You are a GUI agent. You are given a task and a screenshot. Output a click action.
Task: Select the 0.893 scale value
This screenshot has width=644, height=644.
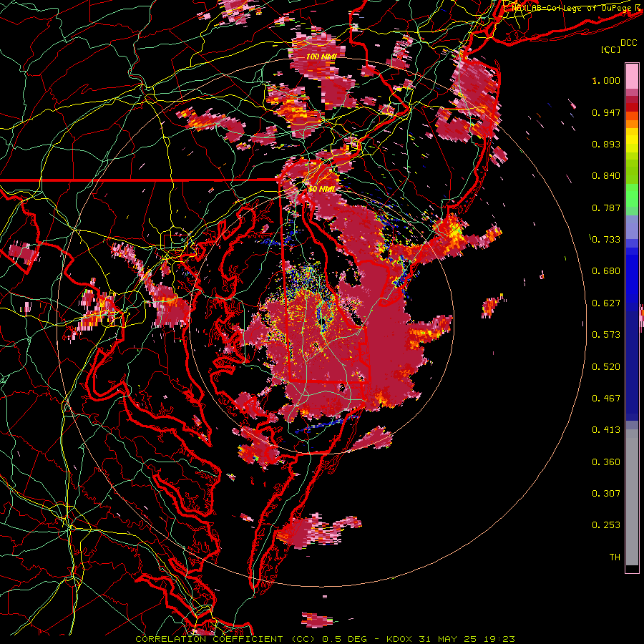(x=606, y=144)
